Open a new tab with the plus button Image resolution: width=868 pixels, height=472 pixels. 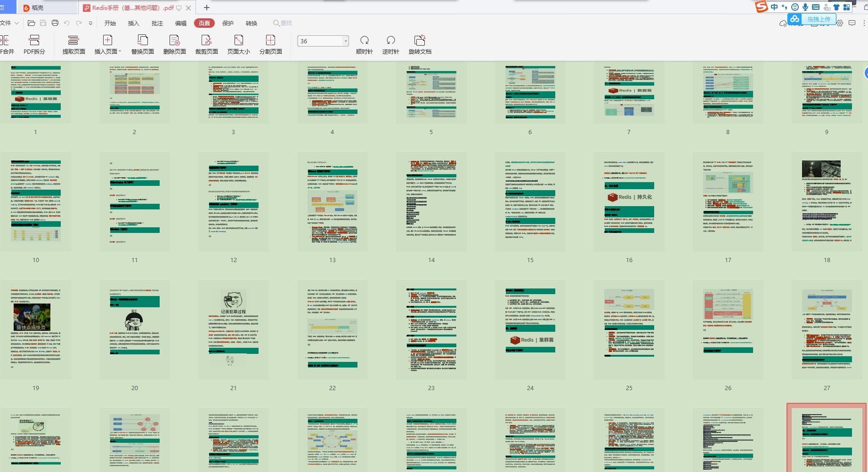click(206, 8)
